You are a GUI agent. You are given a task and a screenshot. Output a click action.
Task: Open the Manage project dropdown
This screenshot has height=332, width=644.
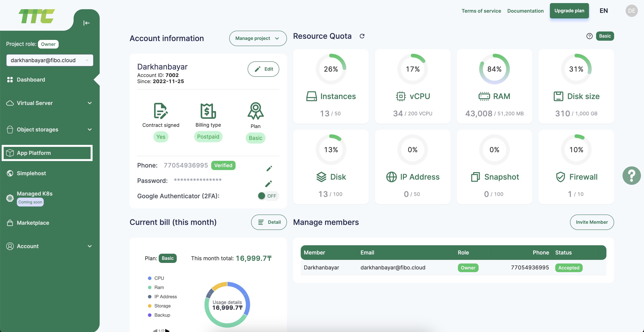pyautogui.click(x=258, y=38)
